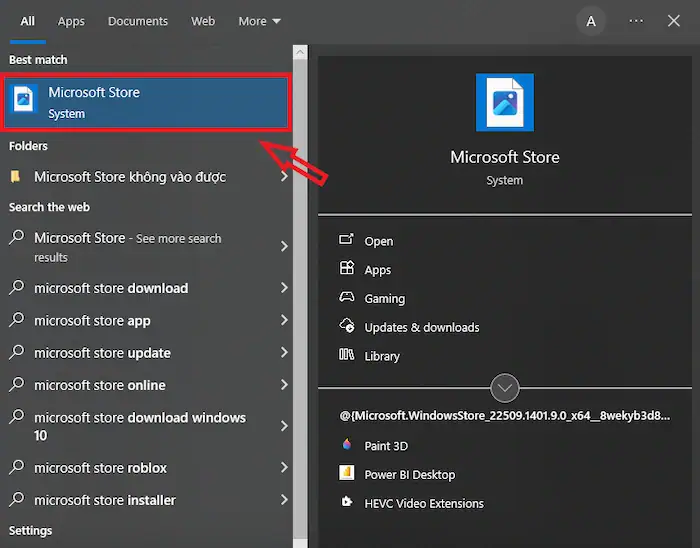Select Updates & downloads action

point(422,328)
